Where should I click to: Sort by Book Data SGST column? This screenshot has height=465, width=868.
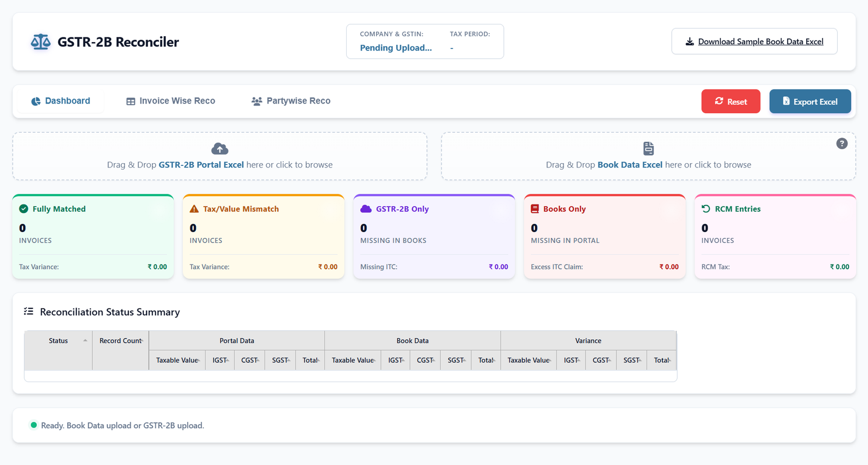(456, 360)
